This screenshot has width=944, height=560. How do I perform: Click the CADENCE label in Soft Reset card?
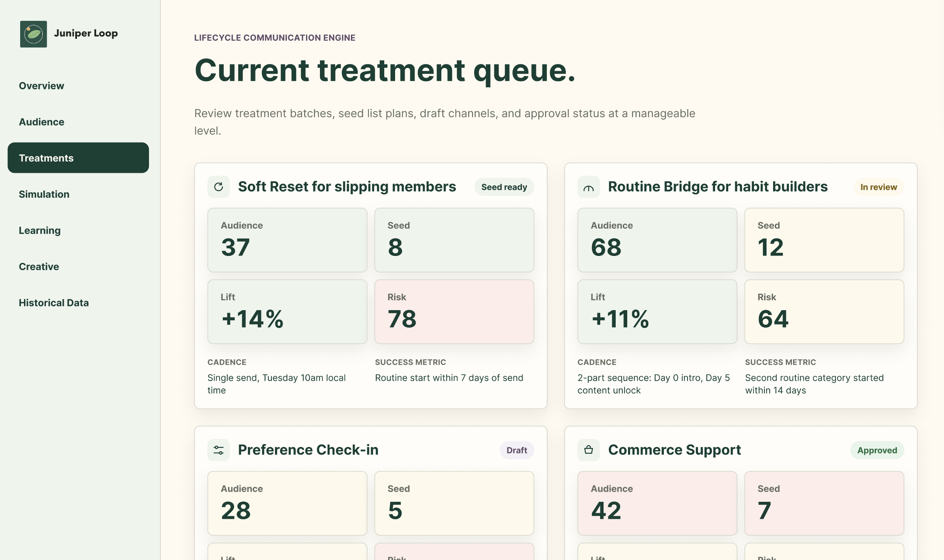[227, 362]
